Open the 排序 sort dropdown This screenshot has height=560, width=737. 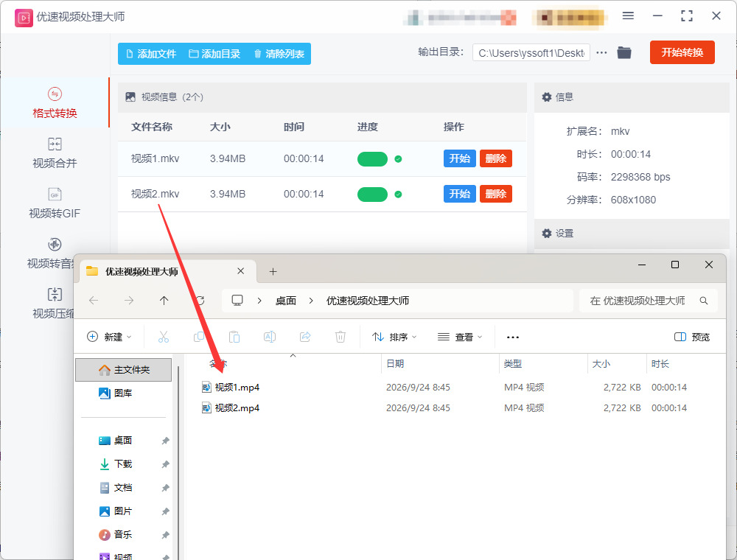click(x=394, y=337)
